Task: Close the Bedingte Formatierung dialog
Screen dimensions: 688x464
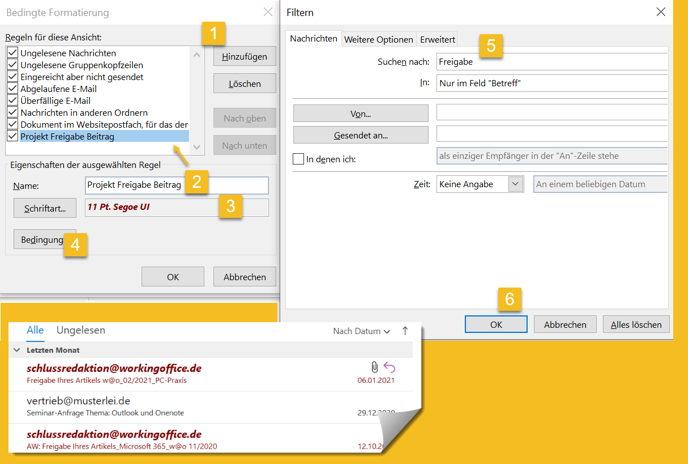Action: 268,12
